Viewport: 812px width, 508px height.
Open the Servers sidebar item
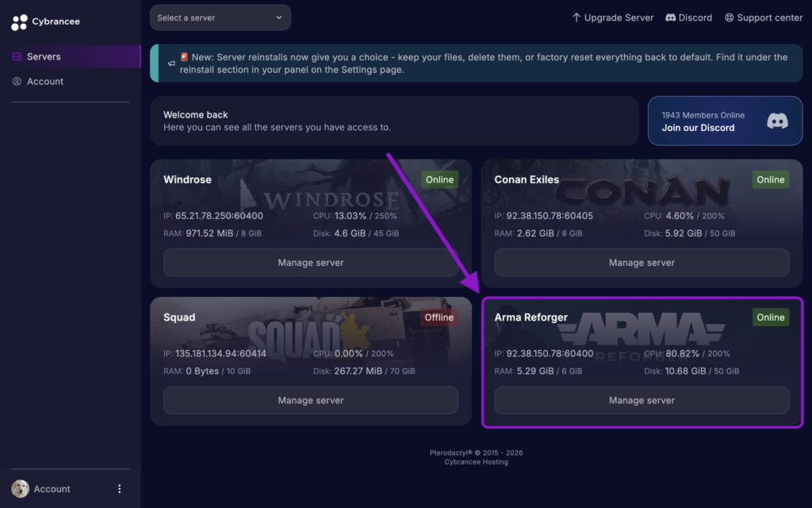pyautogui.click(x=71, y=56)
